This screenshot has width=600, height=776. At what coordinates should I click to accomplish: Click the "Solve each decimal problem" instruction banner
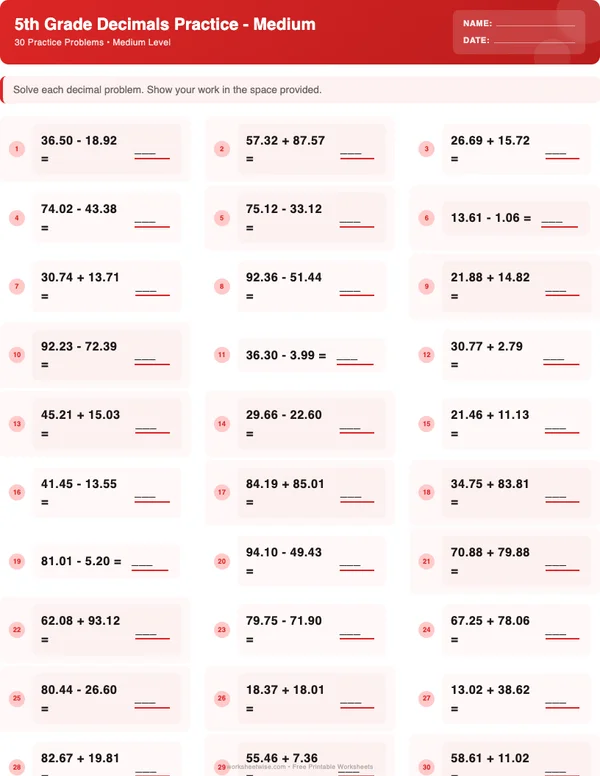click(300, 90)
